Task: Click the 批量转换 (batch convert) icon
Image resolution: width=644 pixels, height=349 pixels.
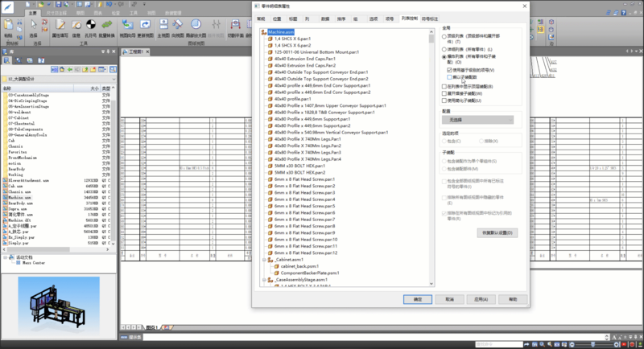Action: point(107,25)
